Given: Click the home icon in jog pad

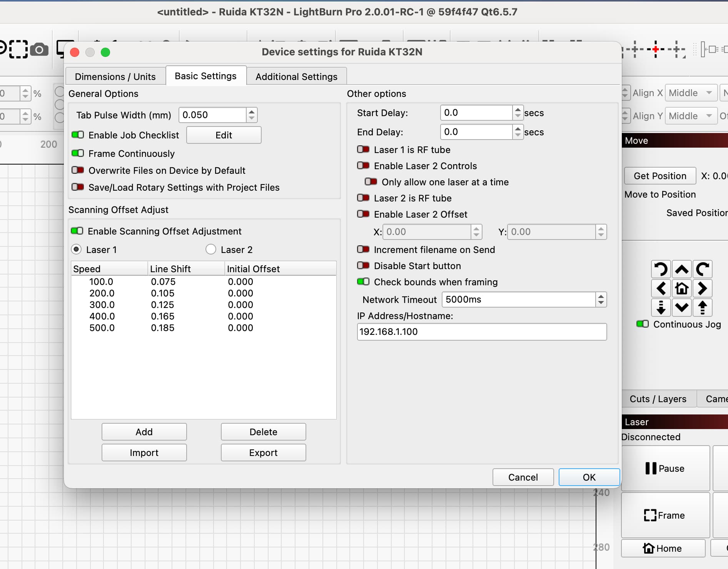Looking at the screenshot, I should (681, 288).
